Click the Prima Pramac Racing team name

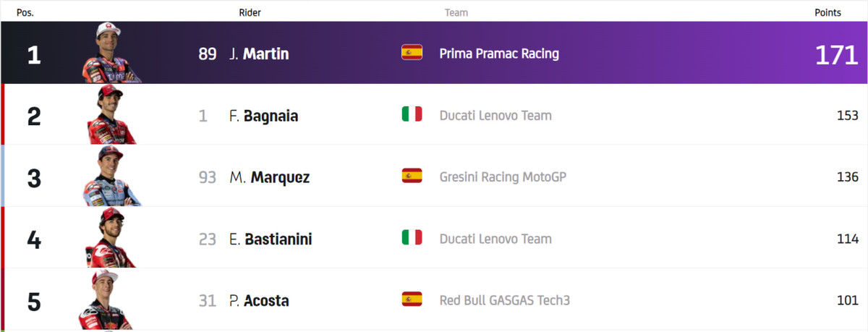[x=499, y=54]
